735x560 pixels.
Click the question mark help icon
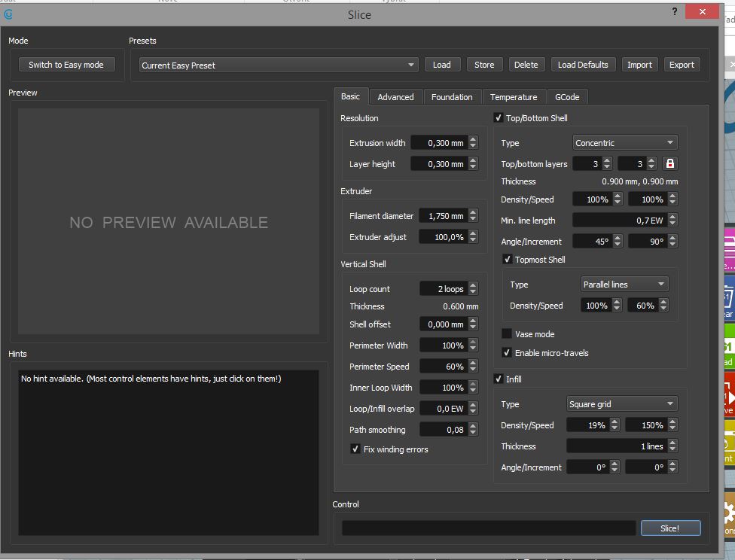click(675, 12)
